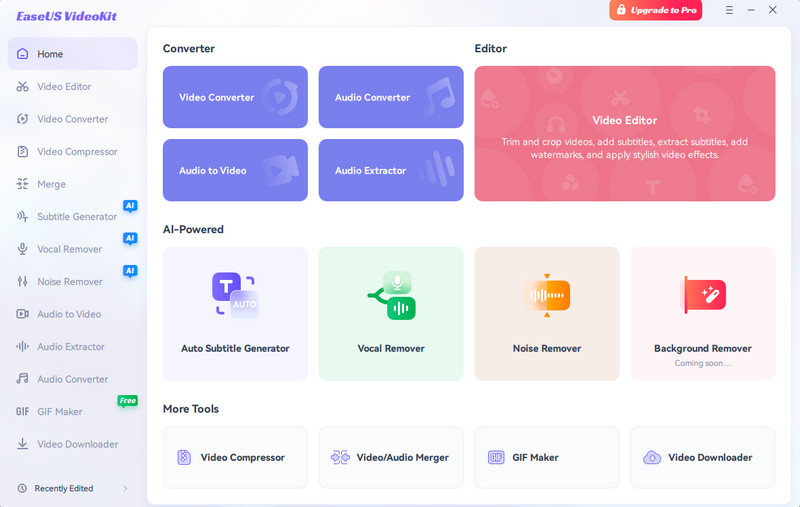Click Video Downloader text under More Tools
The image size is (800, 507).
tap(710, 458)
